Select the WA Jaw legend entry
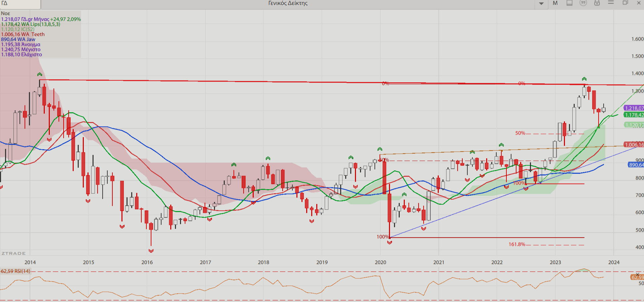 [x=18, y=39]
